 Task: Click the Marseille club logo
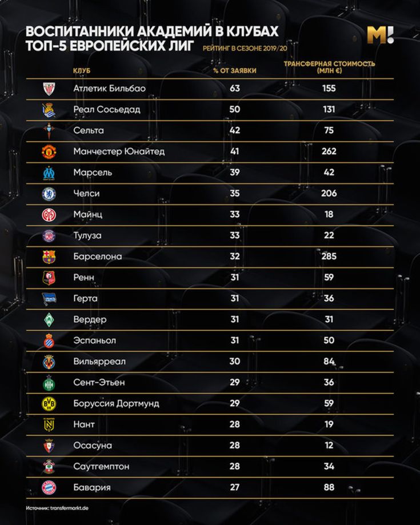click(x=49, y=173)
